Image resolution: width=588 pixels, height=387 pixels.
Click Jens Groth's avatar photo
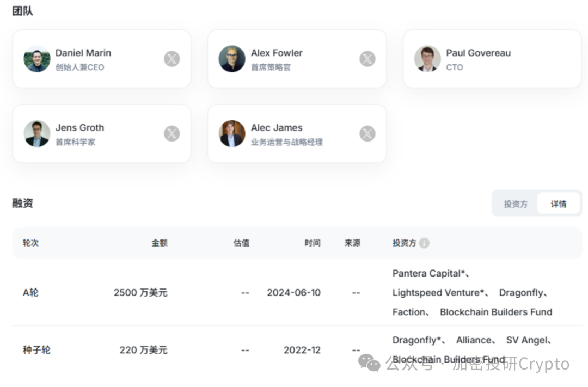click(x=37, y=133)
